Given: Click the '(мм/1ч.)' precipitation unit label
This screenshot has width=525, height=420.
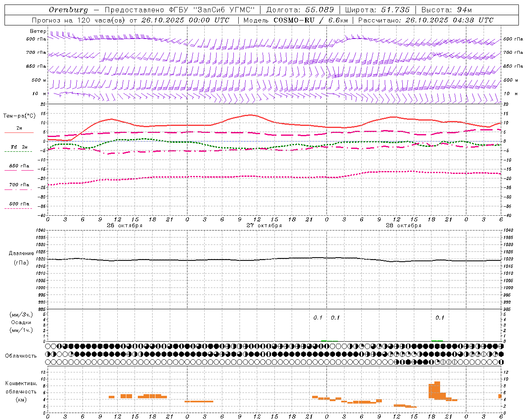Looking at the screenshot, I should tap(21, 330).
